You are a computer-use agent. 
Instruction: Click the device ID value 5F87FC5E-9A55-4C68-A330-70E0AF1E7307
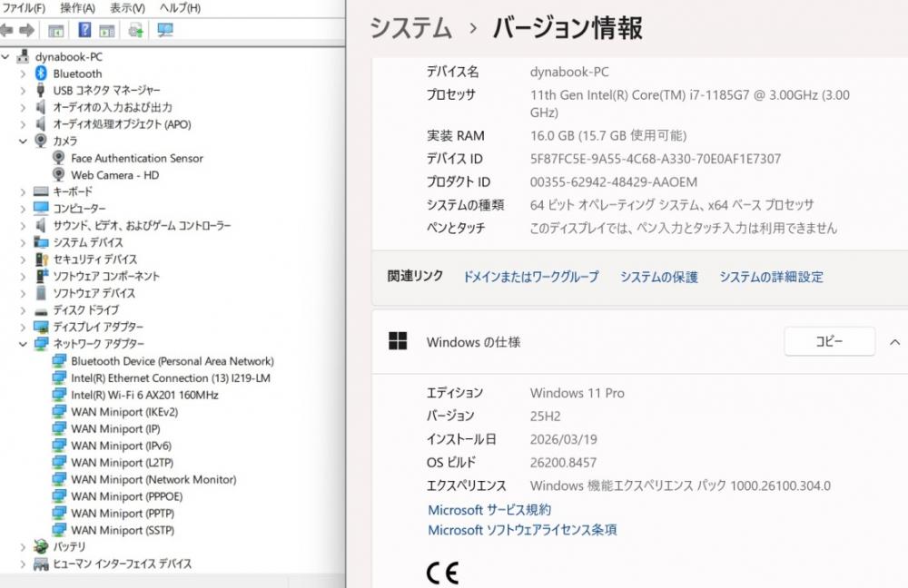pyautogui.click(x=656, y=159)
